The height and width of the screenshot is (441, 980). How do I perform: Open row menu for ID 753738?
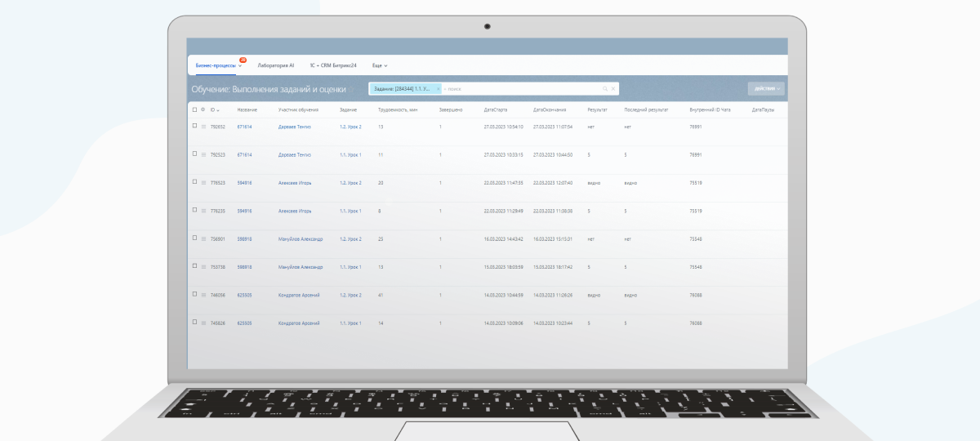[x=203, y=267]
